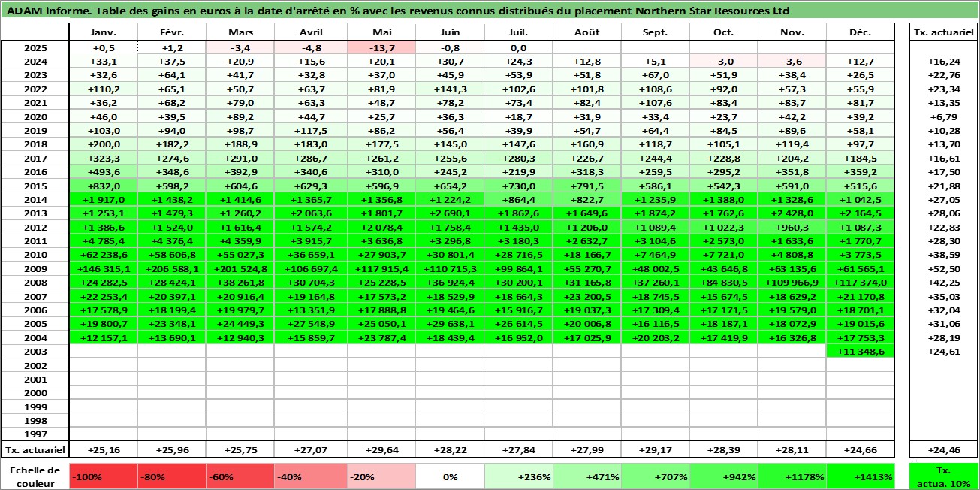This screenshot has width=980, height=490.
Task: Select the Août column header
Action: pyautogui.click(x=586, y=32)
